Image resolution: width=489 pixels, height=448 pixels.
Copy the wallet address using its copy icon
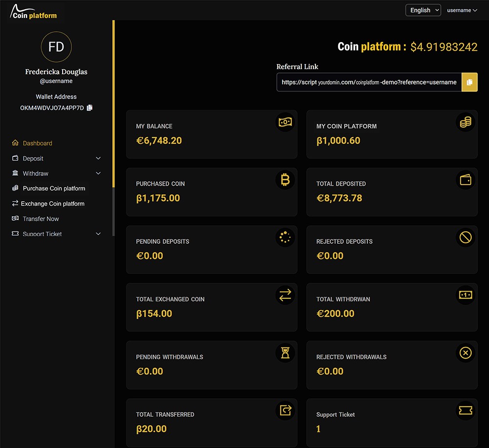pyautogui.click(x=89, y=108)
